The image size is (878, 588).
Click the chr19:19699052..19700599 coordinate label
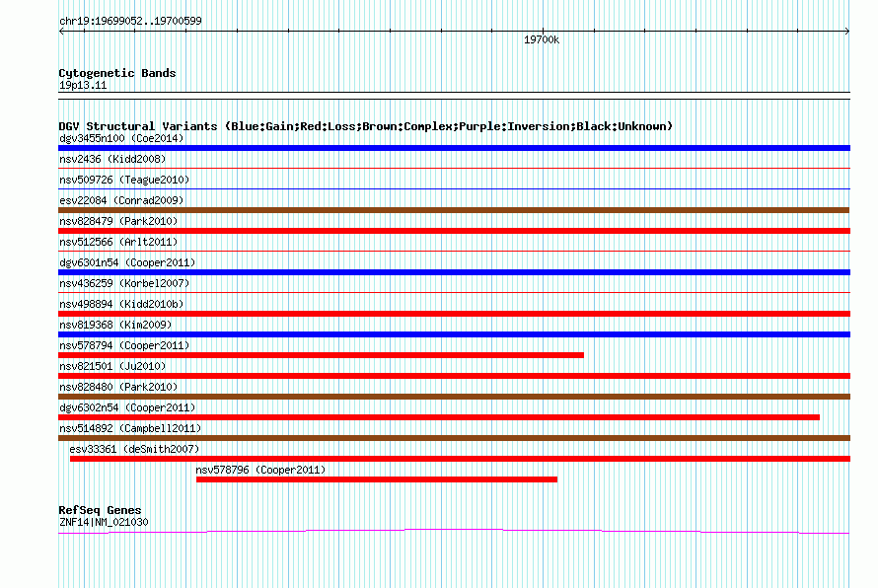click(130, 21)
